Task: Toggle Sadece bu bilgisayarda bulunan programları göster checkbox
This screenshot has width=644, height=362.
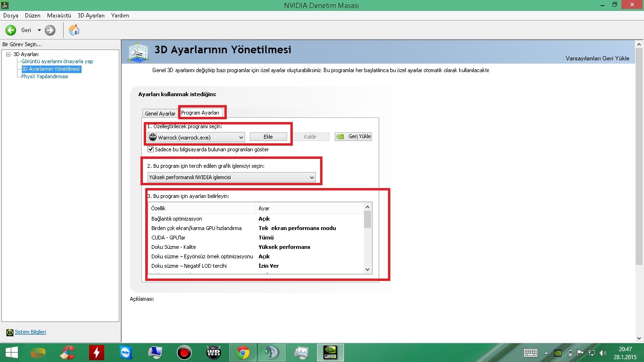Action: tap(151, 149)
